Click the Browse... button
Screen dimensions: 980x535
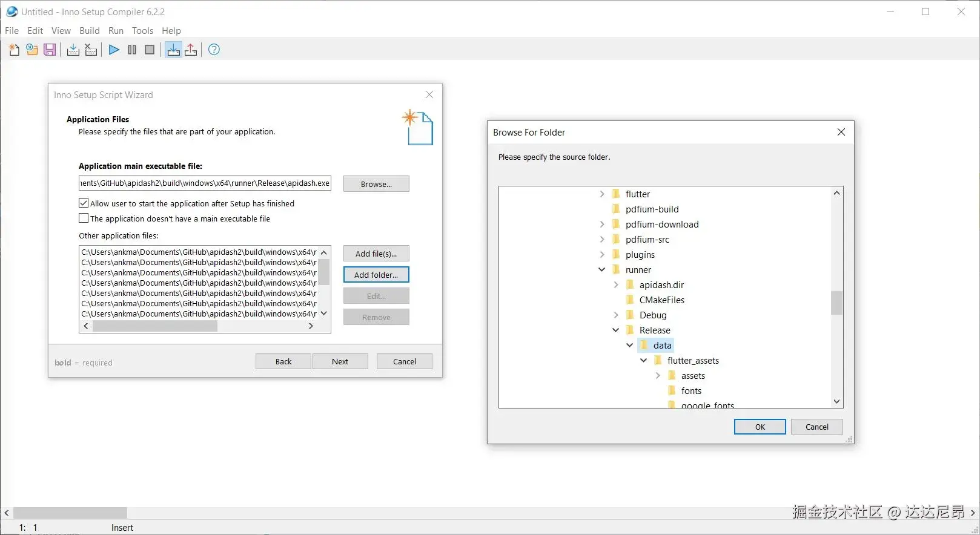[x=376, y=184]
